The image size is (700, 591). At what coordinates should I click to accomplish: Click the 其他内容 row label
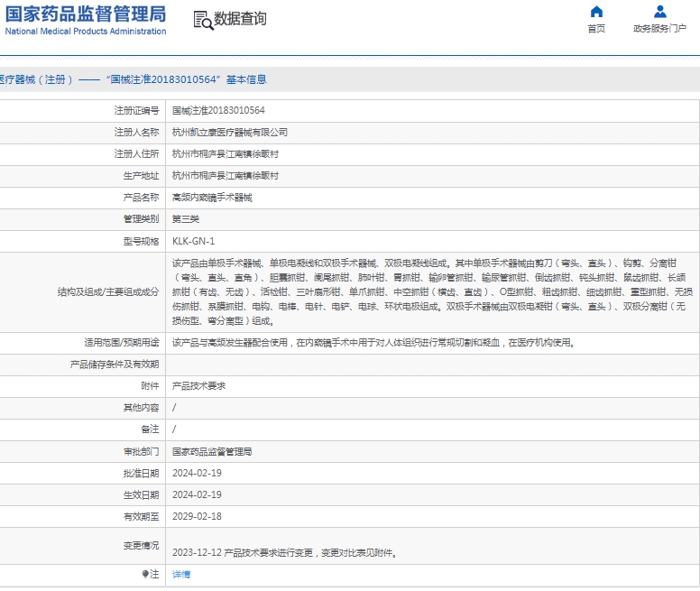(x=141, y=408)
